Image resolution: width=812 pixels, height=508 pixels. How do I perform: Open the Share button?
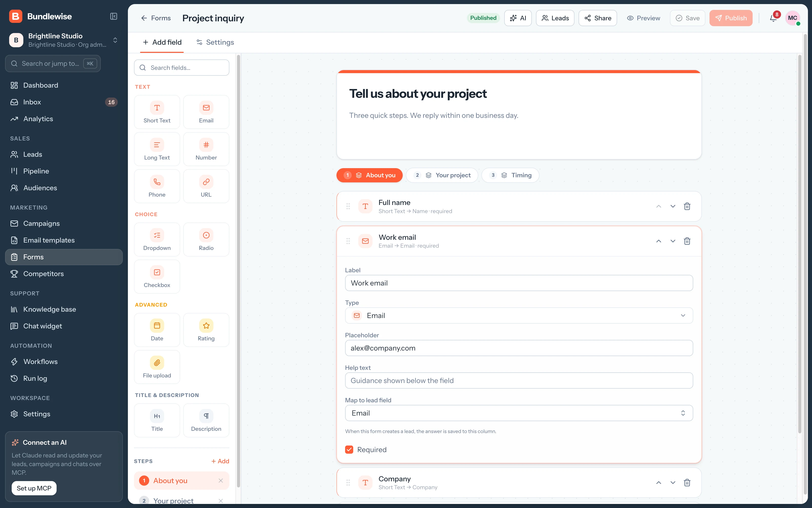[598, 18]
